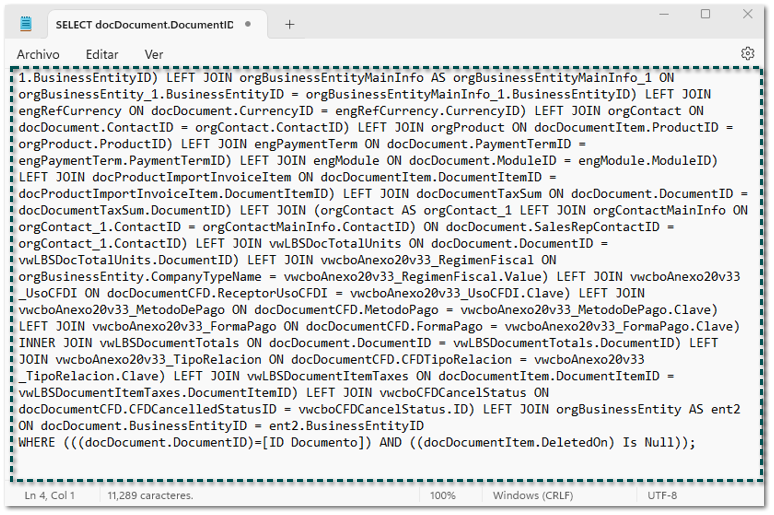Click the word 'engRefCurrency' starting the third line
The image size is (774, 515).
click(70, 111)
